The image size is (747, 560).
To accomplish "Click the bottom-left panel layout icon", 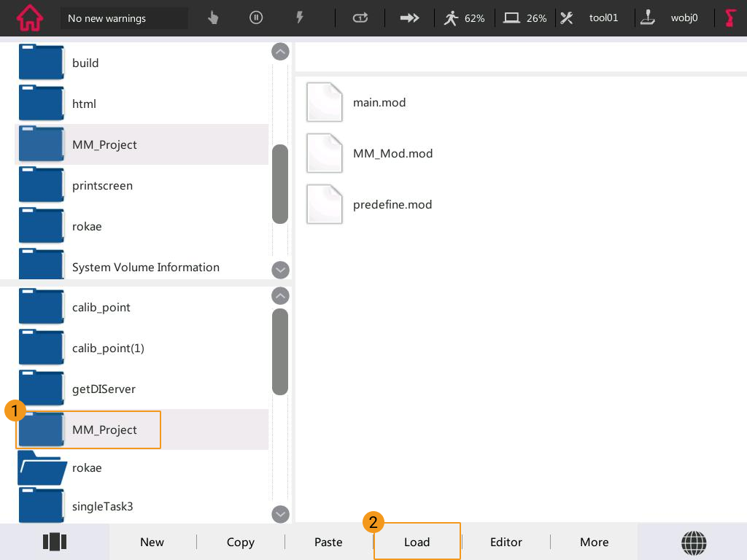I will pyautogui.click(x=55, y=542).
